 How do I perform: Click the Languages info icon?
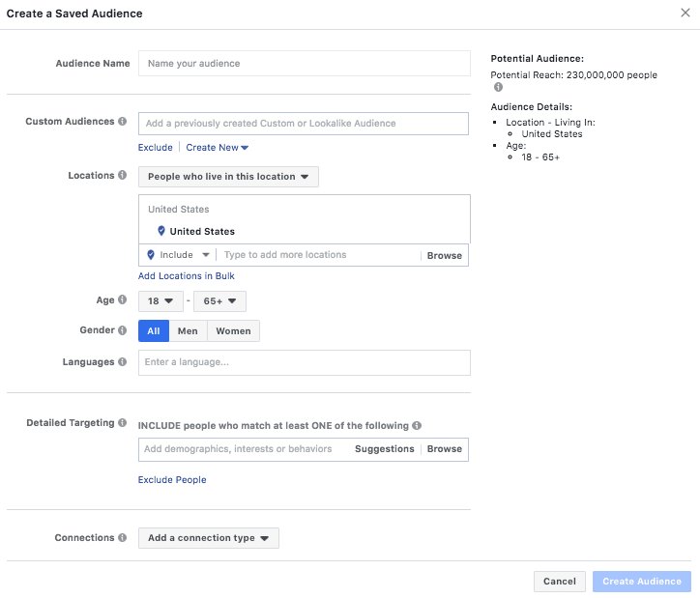[123, 361]
